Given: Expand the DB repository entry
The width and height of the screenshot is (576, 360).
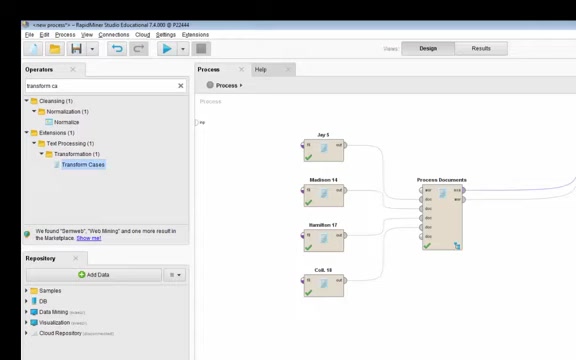Looking at the screenshot, I should click(26, 301).
